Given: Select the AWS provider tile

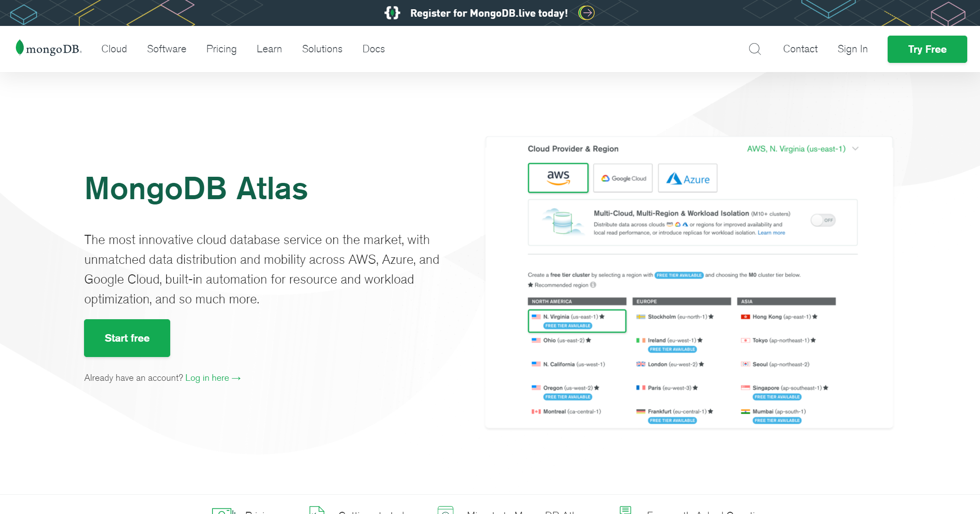Looking at the screenshot, I should (558, 178).
